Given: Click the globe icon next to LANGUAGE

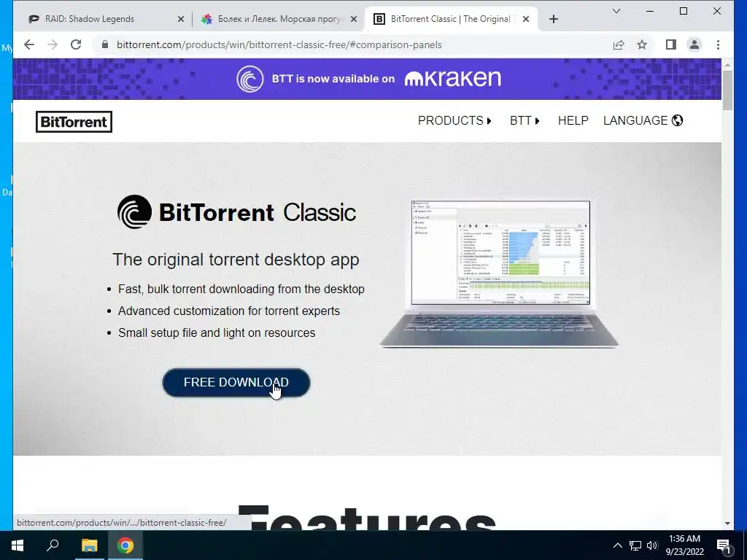Looking at the screenshot, I should pos(677,120).
